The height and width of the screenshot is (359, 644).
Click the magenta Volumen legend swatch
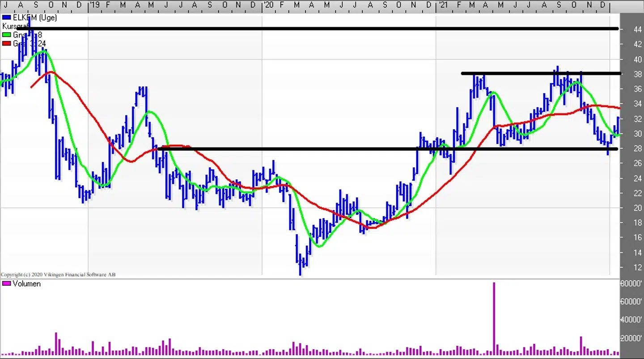(x=6, y=284)
